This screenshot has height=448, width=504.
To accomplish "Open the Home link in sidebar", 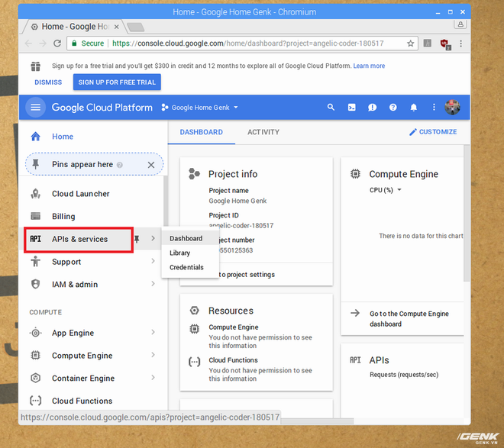I will (x=63, y=137).
